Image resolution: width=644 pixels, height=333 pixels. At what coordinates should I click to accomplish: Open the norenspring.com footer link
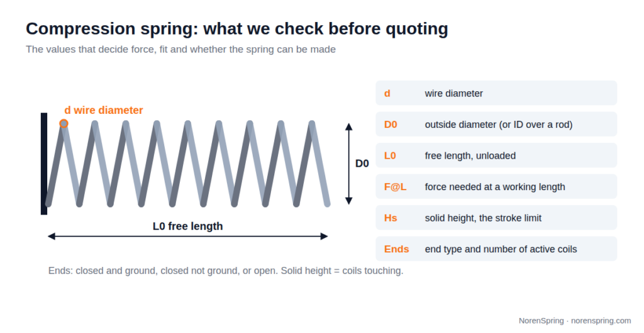[x=601, y=320]
